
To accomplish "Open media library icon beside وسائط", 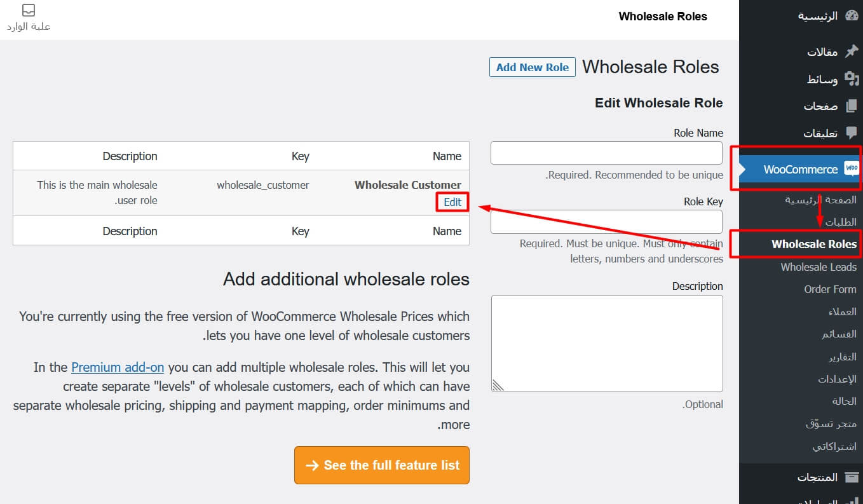I will 852,79.
